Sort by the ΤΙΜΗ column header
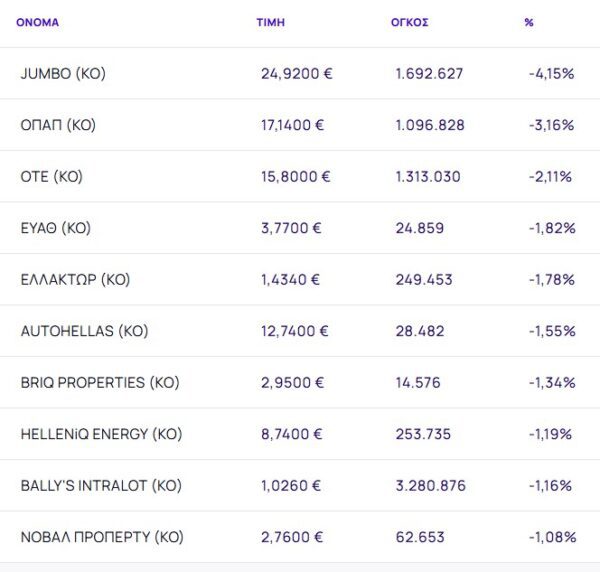The width and height of the screenshot is (600, 572). (x=270, y=22)
